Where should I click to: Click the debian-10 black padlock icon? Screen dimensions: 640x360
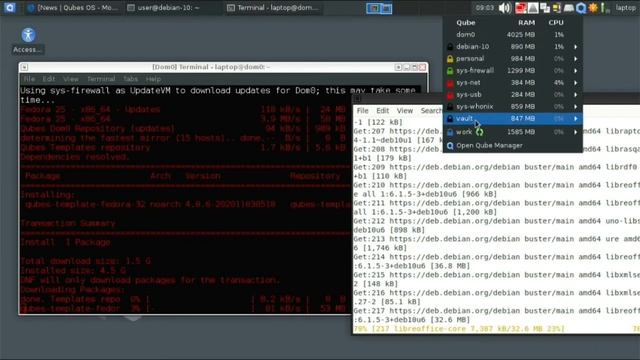(x=450, y=47)
